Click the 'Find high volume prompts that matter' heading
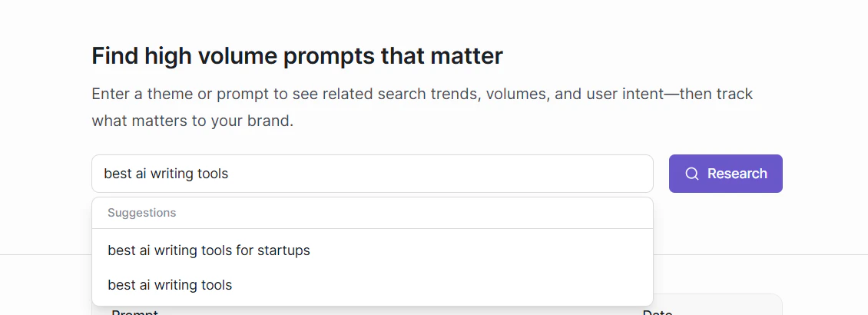This screenshot has height=315, width=868. [x=297, y=56]
